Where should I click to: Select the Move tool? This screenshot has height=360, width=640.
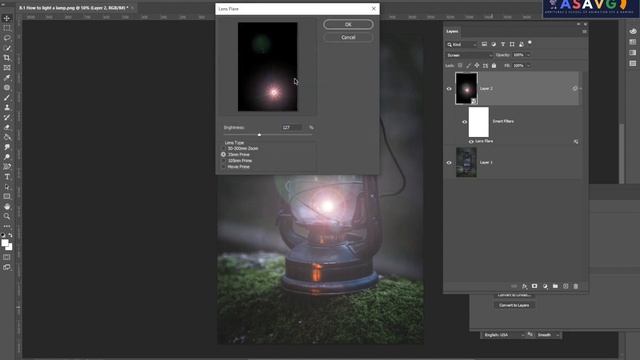tap(7, 18)
